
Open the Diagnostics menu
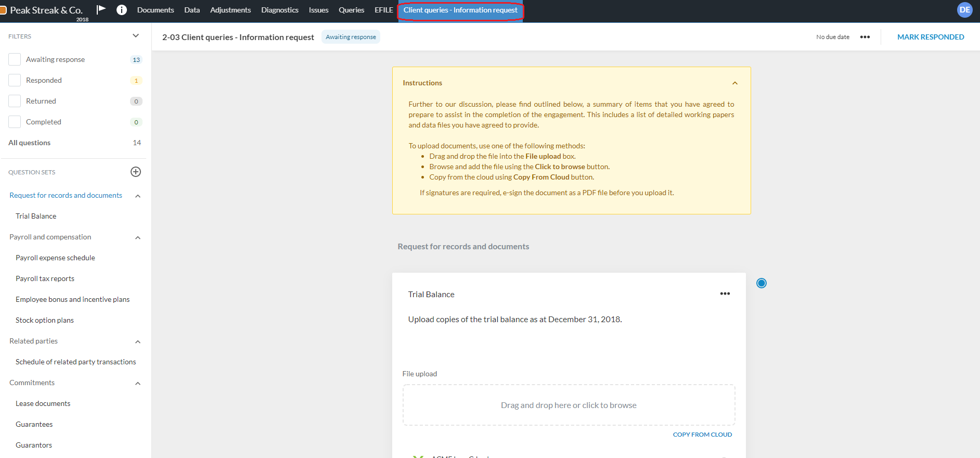pos(279,10)
